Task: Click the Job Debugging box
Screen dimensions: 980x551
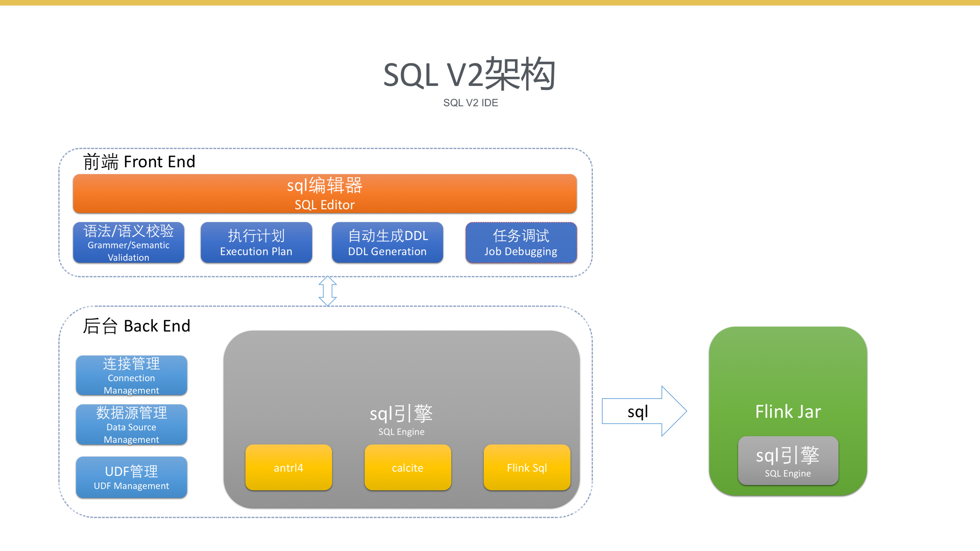Action: click(x=521, y=243)
